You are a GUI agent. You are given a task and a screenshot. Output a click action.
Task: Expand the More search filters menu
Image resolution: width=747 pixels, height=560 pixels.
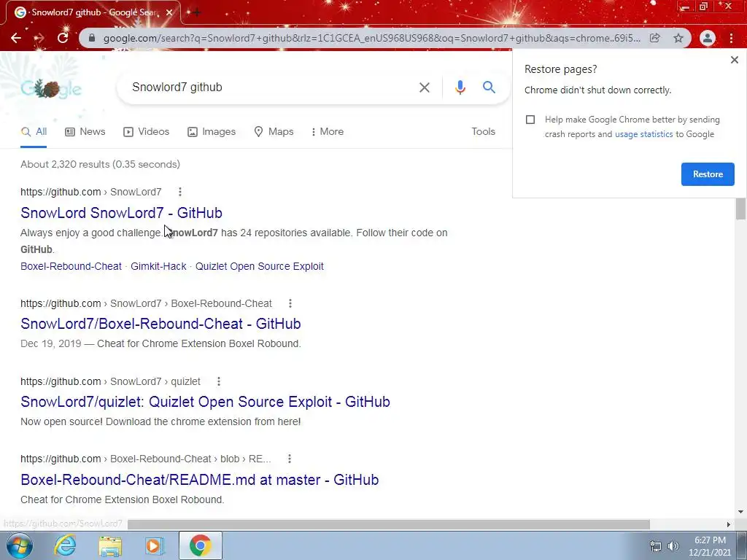click(x=328, y=132)
